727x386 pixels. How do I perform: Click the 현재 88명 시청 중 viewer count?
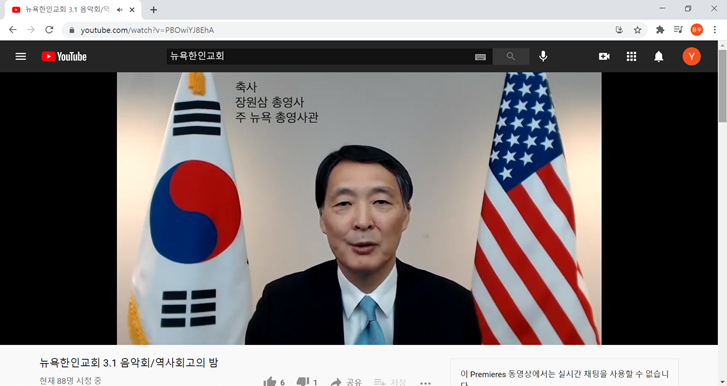(70, 381)
